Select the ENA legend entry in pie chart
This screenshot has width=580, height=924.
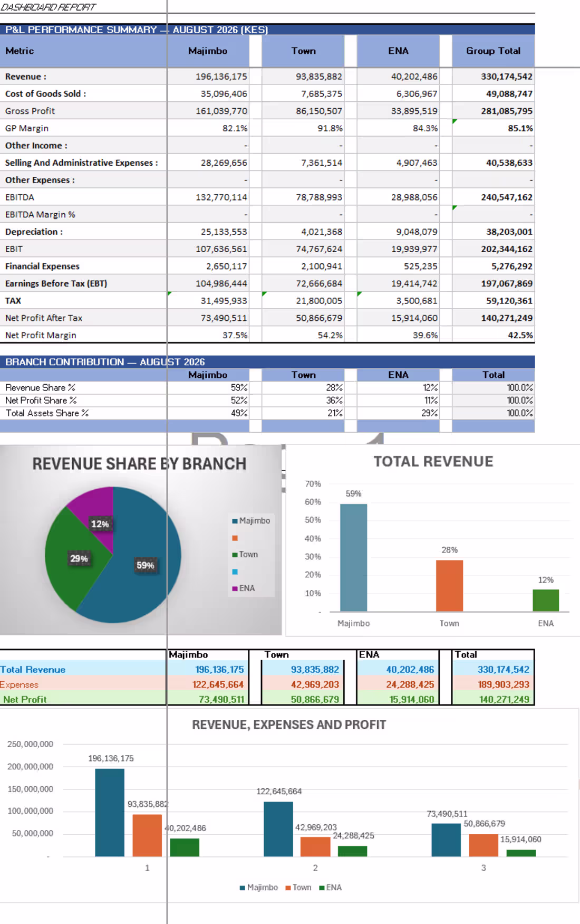point(244,588)
